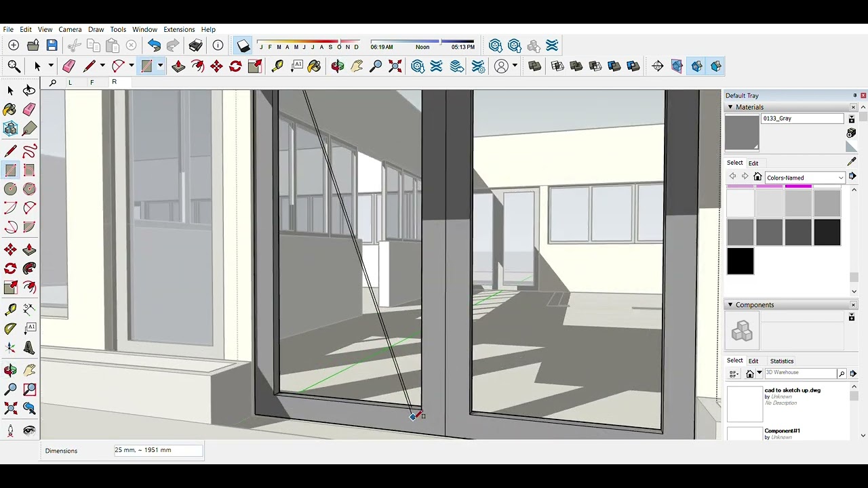Select the Tape Measure tool in top toolbar
868x488 pixels.
tap(277, 66)
